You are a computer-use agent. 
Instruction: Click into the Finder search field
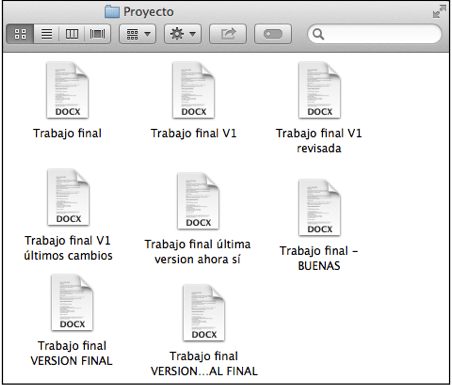click(x=375, y=34)
